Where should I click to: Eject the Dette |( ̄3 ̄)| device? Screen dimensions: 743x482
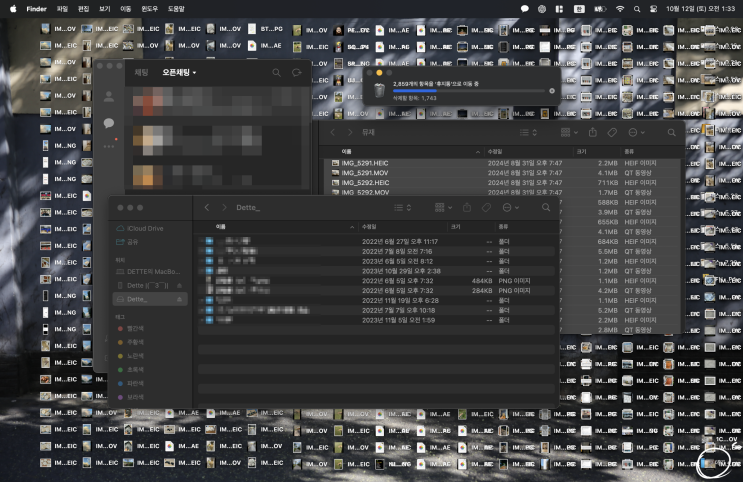(x=180, y=285)
